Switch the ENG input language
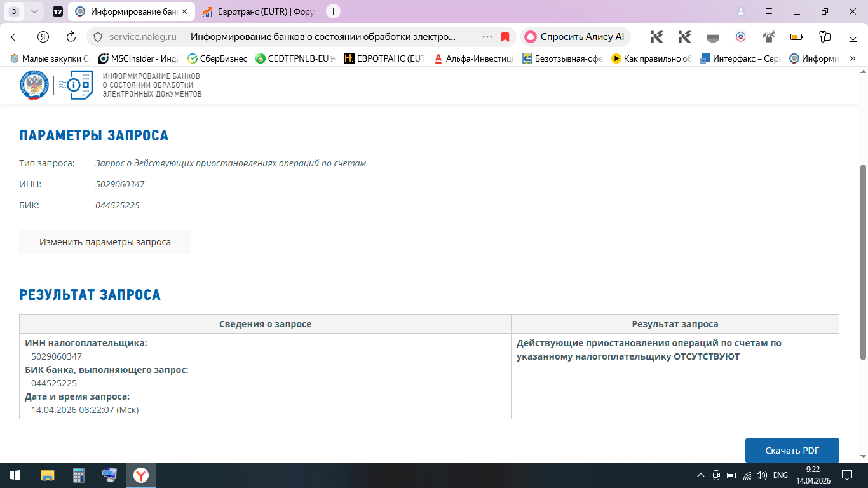Viewport: 868px width, 488px height. 780,475
